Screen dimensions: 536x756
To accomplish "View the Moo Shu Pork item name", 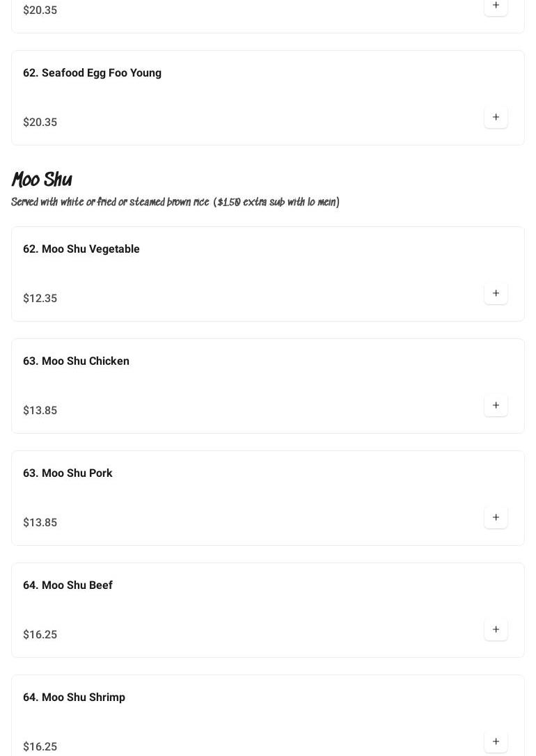I will pyautogui.click(x=68, y=473).
